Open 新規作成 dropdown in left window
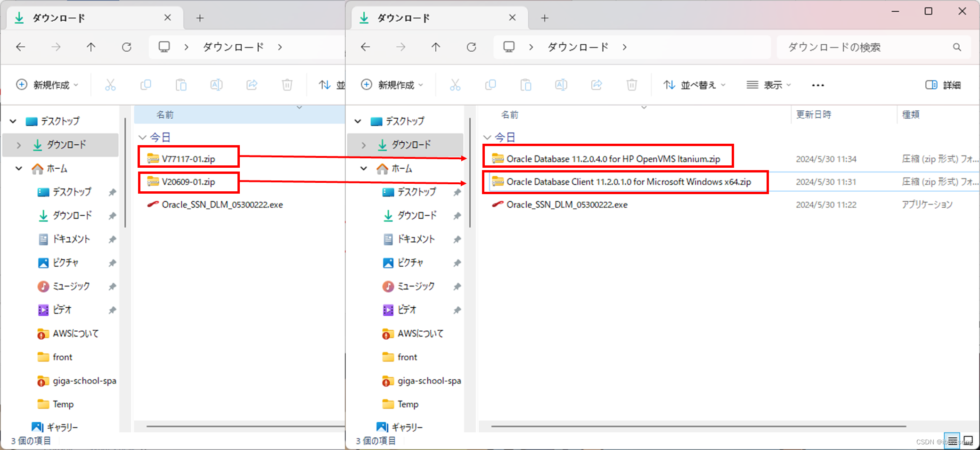Screen dimensions: 980x450 point(47,85)
